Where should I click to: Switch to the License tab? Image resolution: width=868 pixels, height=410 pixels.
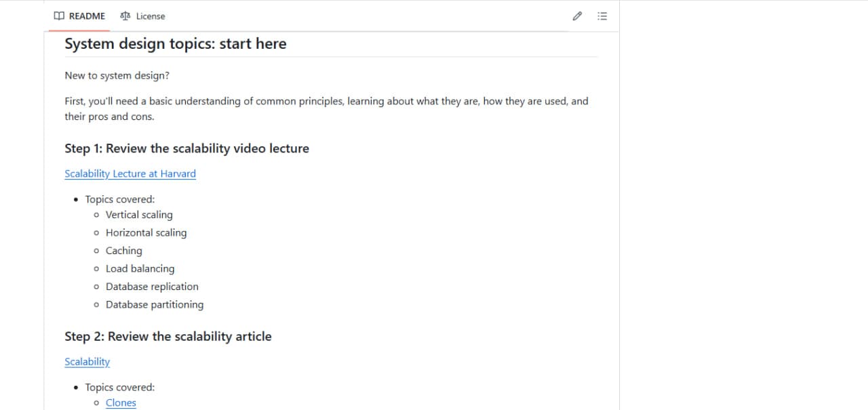pyautogui.click(x=142, y=16)
